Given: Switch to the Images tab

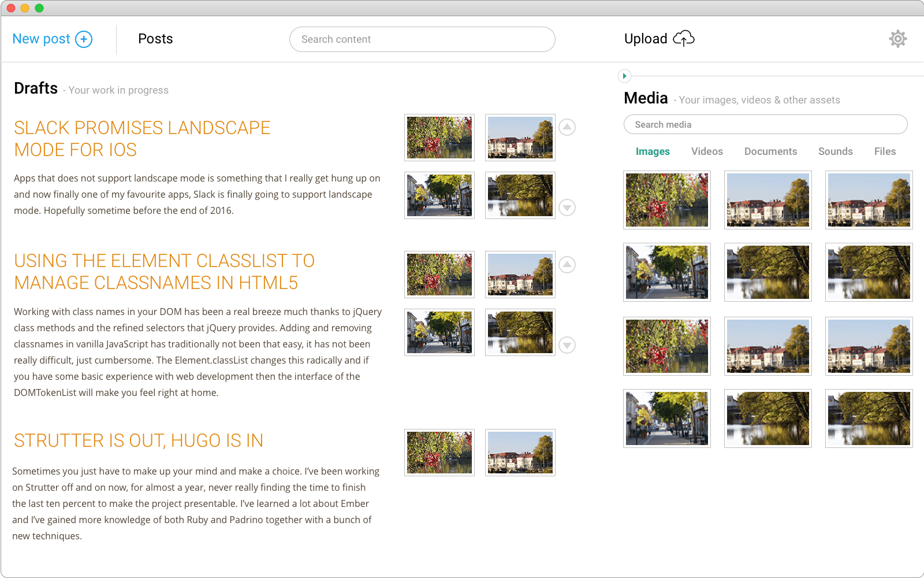Looking at the screenshot, I should coord(653,151).
